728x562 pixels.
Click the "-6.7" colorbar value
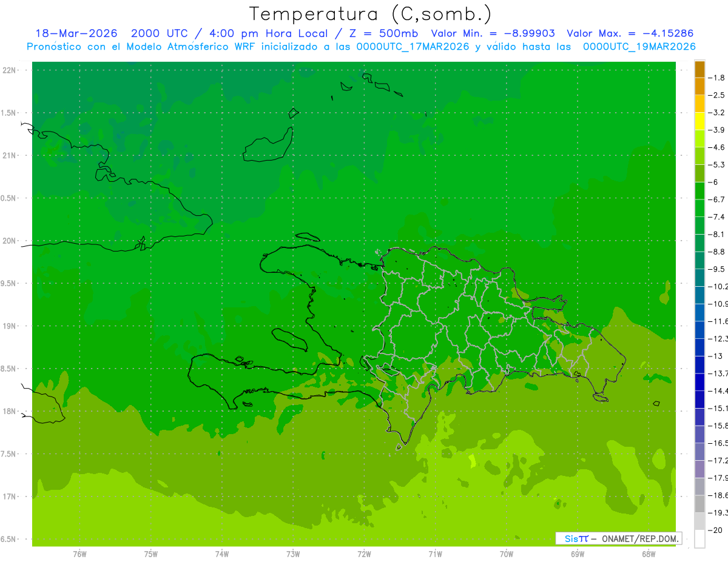click(x=717, y=199)
